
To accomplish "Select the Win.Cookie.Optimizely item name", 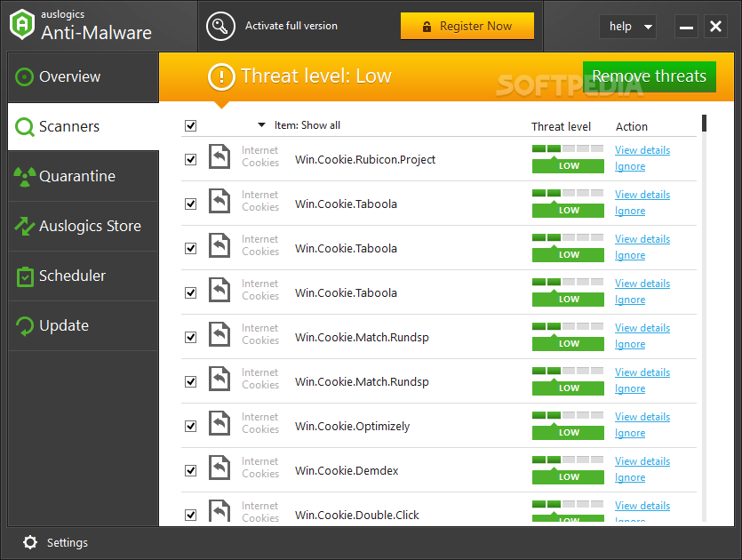I will coord(352,426).
